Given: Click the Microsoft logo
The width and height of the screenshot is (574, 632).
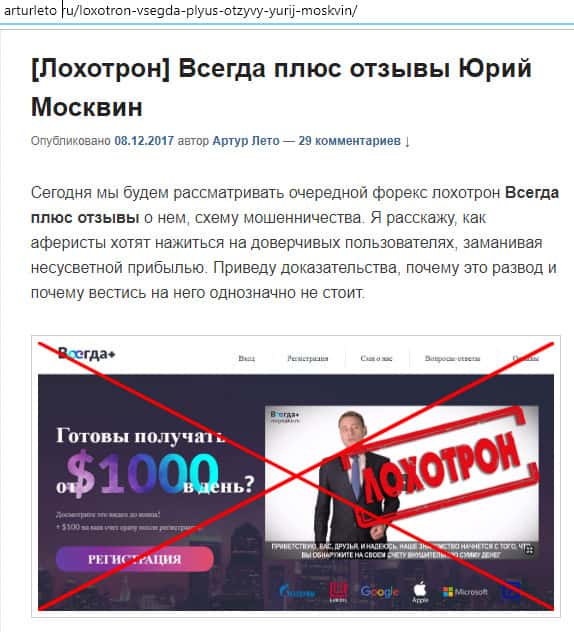Looking at the screenshot, I should click(x=465, y=592).
